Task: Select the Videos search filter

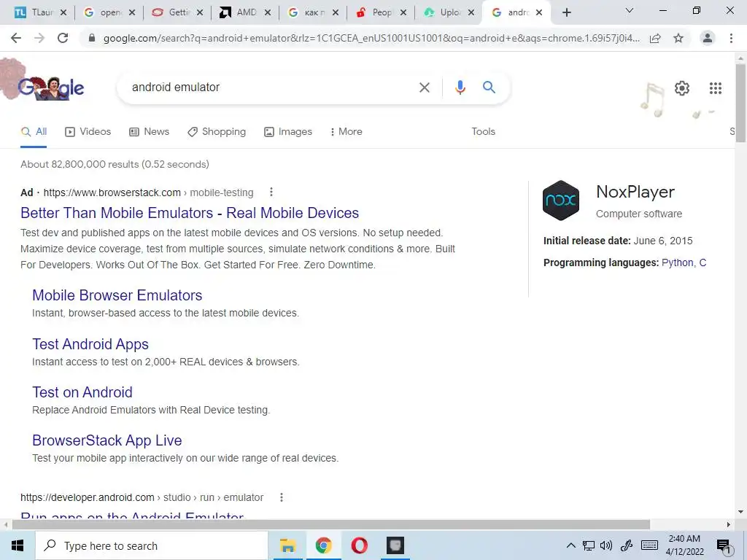Action: coord(88,132)
